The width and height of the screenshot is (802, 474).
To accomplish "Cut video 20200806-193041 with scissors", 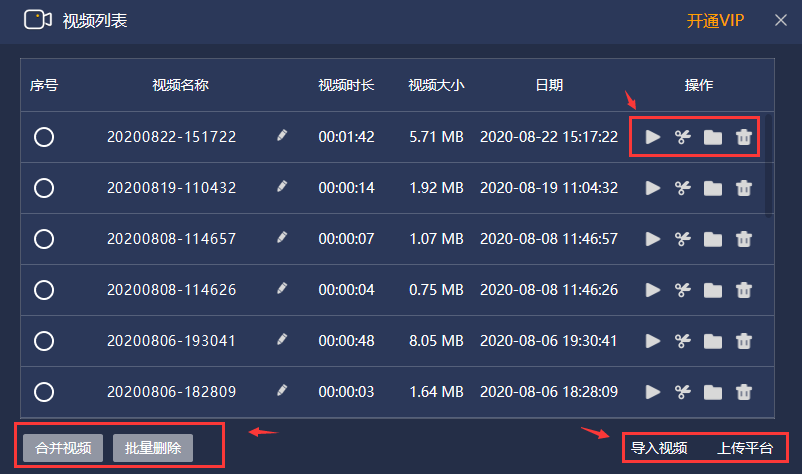I will point(683,341).
